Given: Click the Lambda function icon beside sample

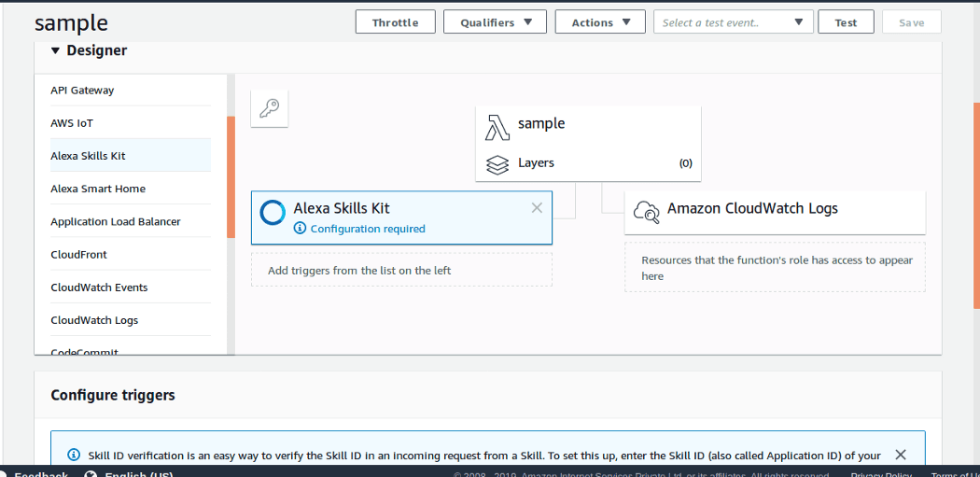Looking at the screenshot, I should pyautogui.click(x=497, y=126).
